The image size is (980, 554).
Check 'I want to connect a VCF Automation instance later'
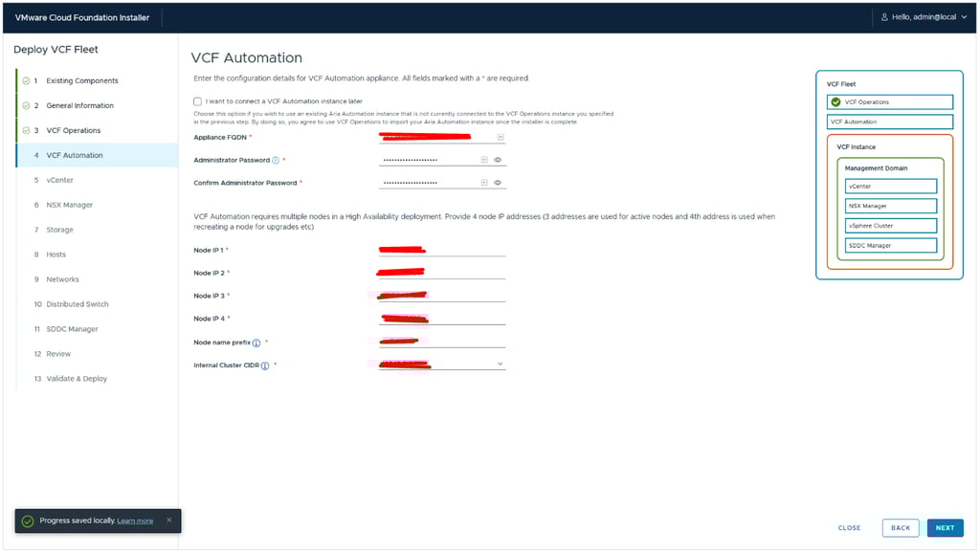tap(197, 101)
